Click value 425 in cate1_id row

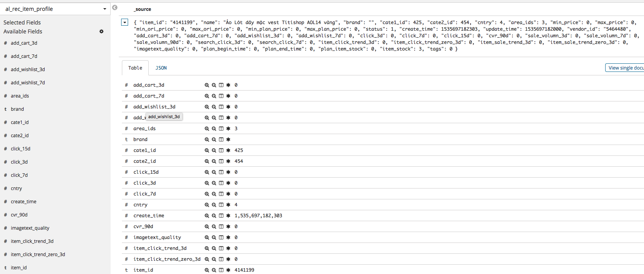coord(239,150)
